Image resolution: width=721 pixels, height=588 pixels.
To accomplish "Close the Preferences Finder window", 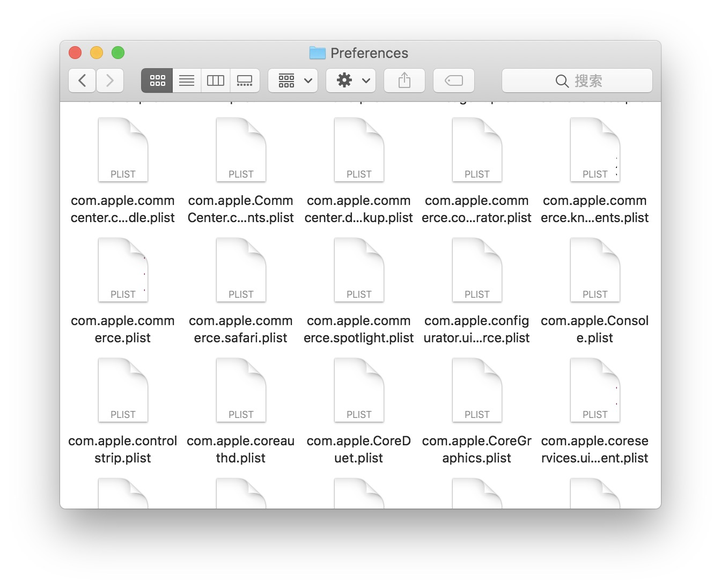I will 75,53.
